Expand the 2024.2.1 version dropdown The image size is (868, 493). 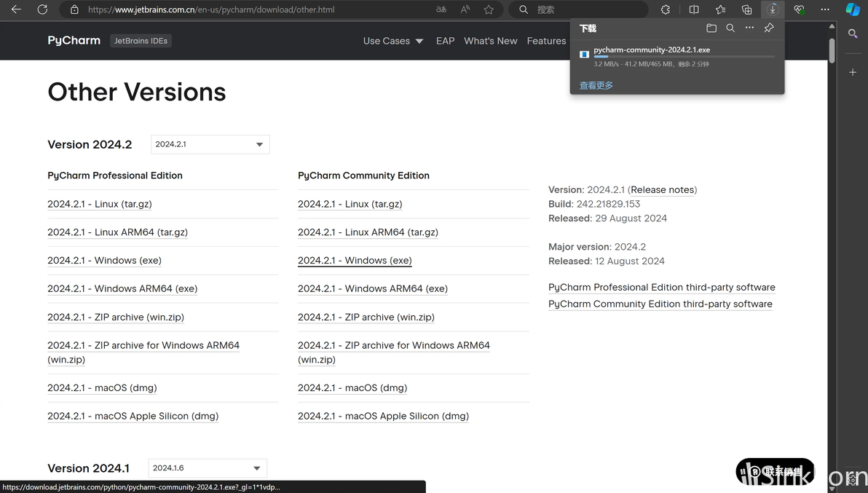click(210, 144)
